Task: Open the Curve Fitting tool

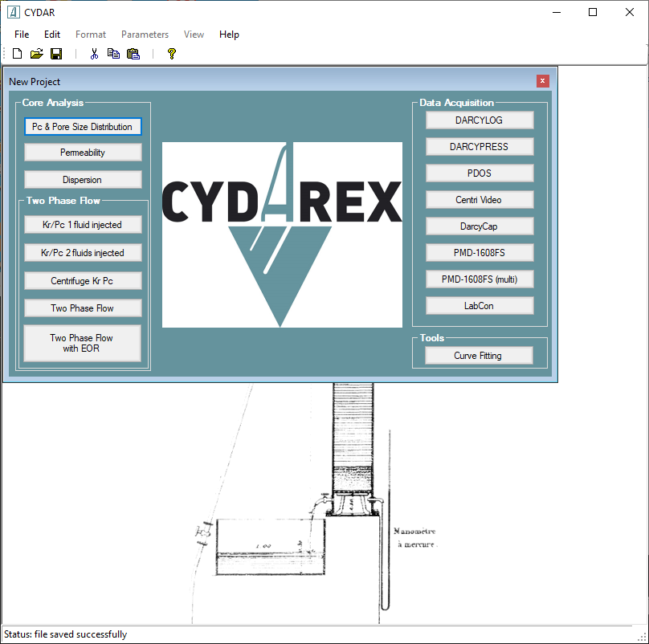Action: click(x=479, y=356)
